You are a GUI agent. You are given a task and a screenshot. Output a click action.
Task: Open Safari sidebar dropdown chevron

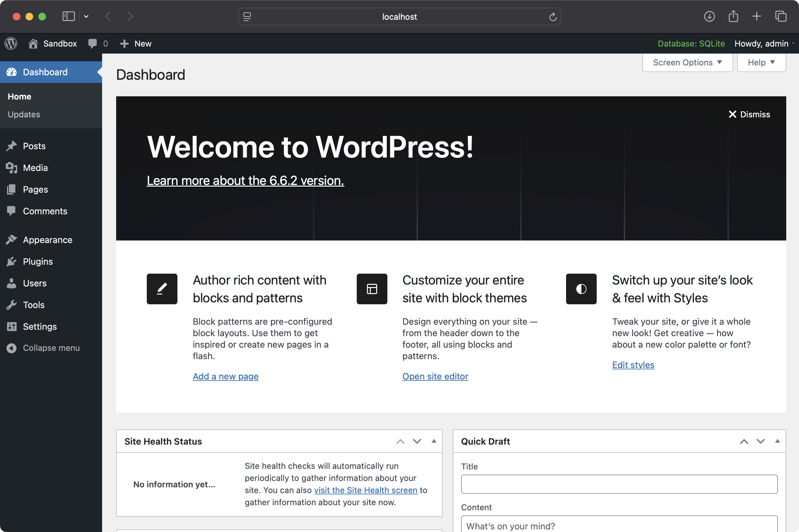[x=86, y=16]
